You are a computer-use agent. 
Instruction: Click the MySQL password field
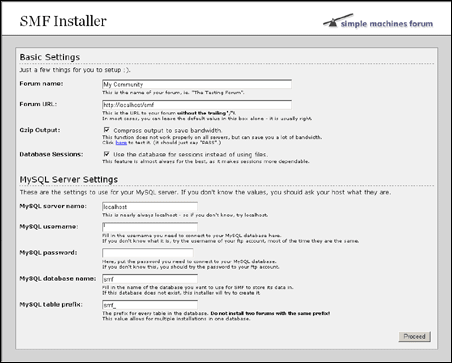pos(148,253)
